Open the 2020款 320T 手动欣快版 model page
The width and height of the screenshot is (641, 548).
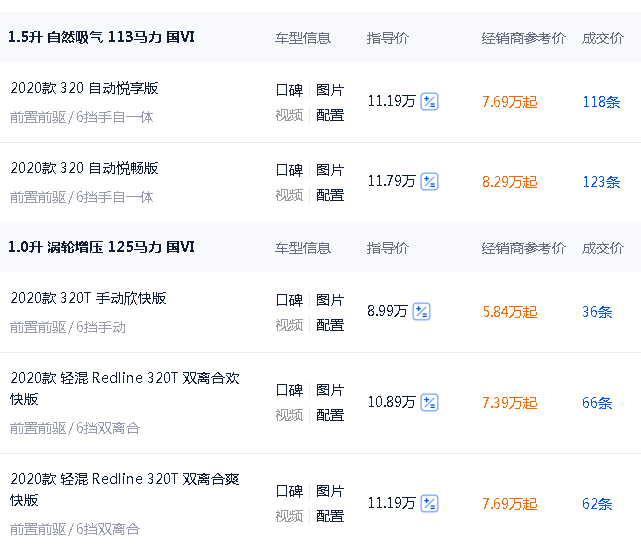[89, 298]
